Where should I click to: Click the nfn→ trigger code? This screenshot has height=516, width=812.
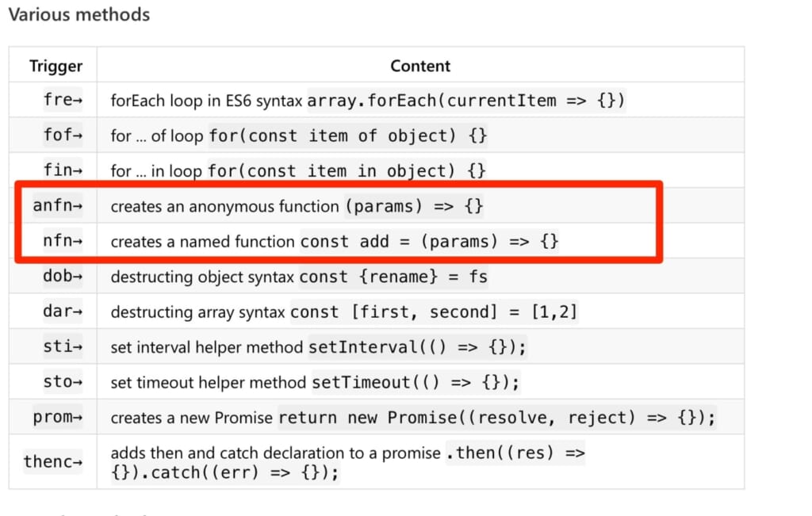pos(63,241)
